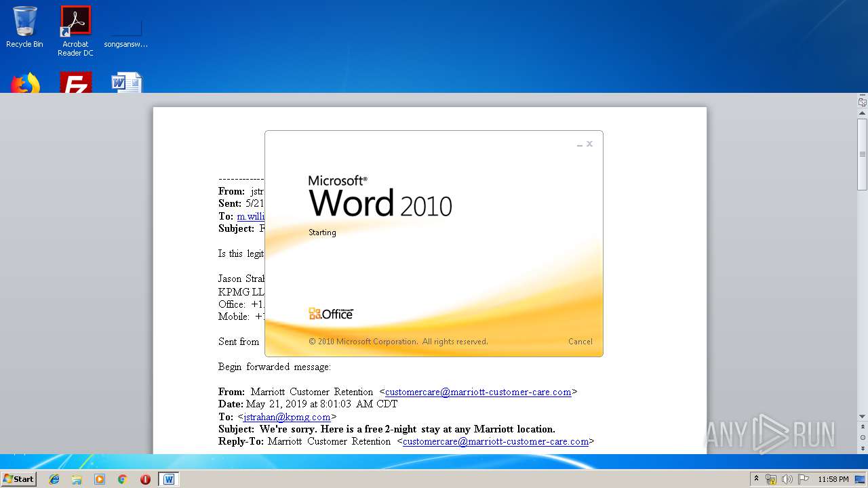Click the Date line May 21, 2019
This screenshot has height=488, width=868.
click(308, 404)
